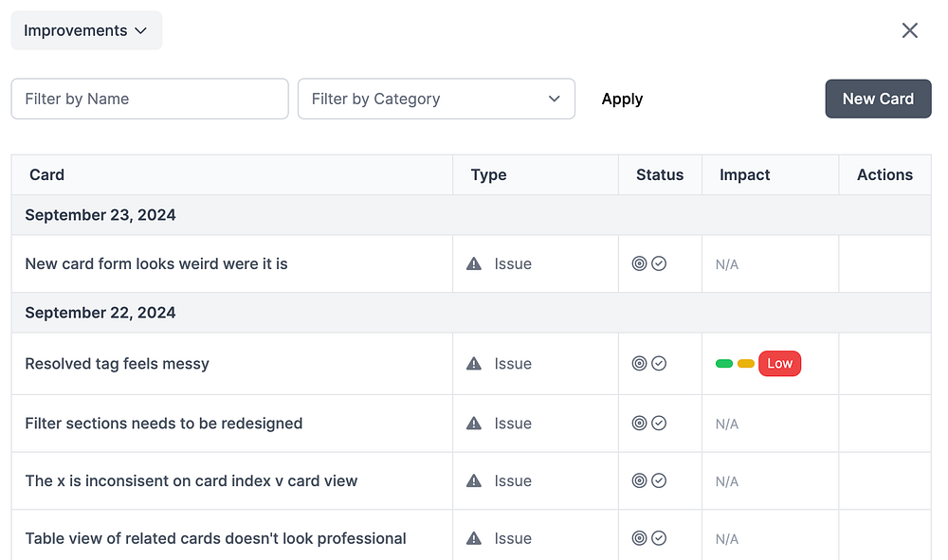
Task: Click the target icon in "The x is inconsistent" row
Action: coord(639,480)
